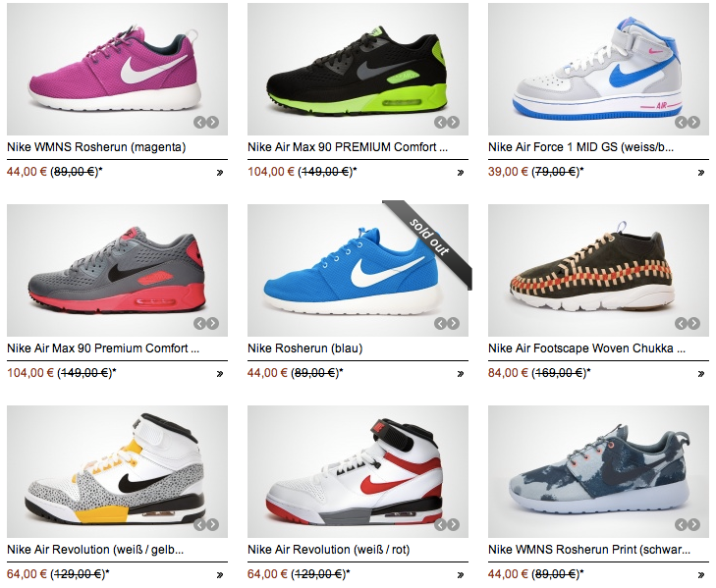The height and width of the screenshot is (588, 716).
Task: Show next image of grey-red Air Max 90
Action: (213, 324)
